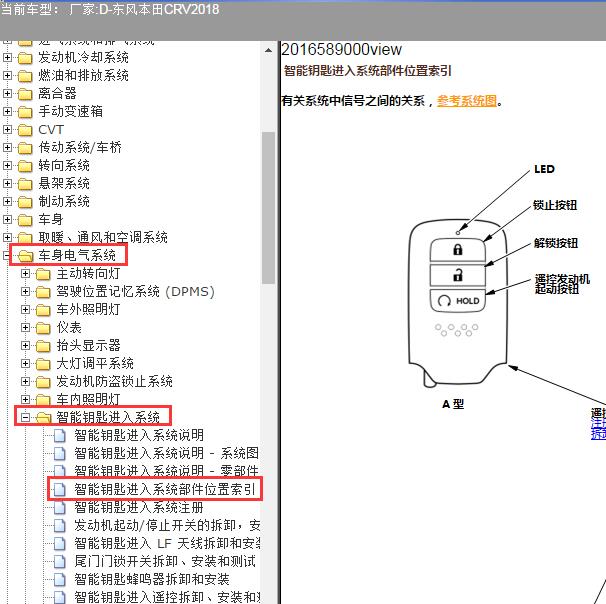
Task: Click the tree panel scroll-up arrow
Action: point(268,51)
